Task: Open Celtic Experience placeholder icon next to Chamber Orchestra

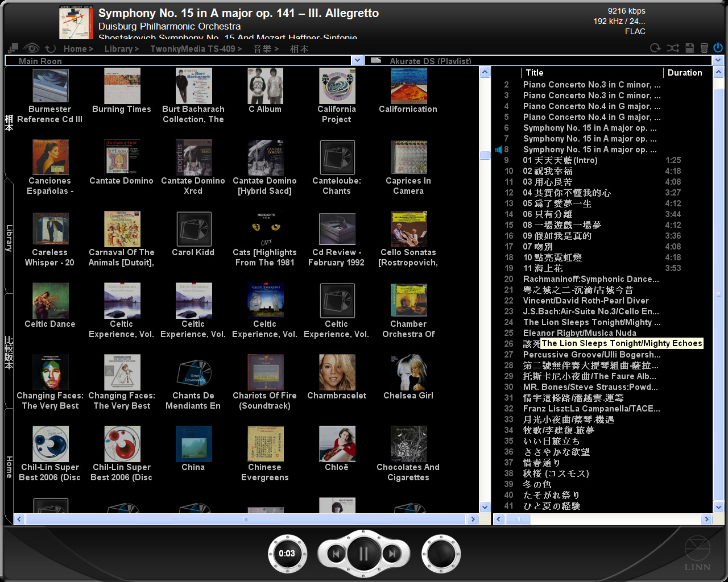Action: point(337,301)
